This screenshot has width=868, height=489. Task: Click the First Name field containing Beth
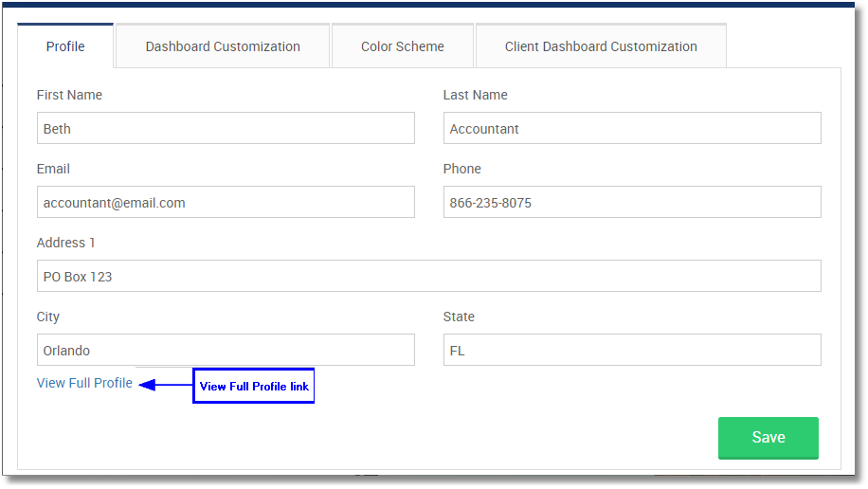click(226, 129)
